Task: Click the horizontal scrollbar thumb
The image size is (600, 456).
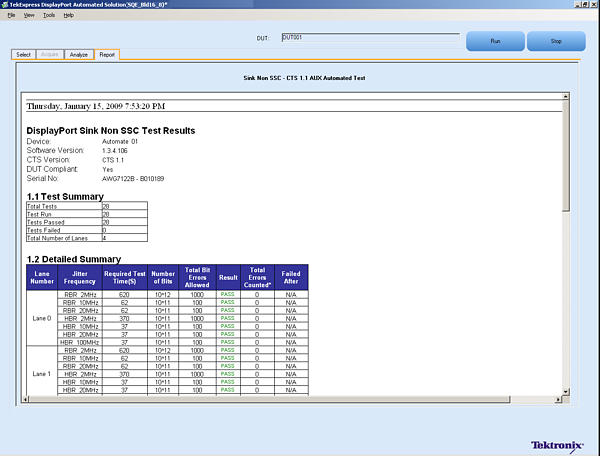Action: pos(270,399)
